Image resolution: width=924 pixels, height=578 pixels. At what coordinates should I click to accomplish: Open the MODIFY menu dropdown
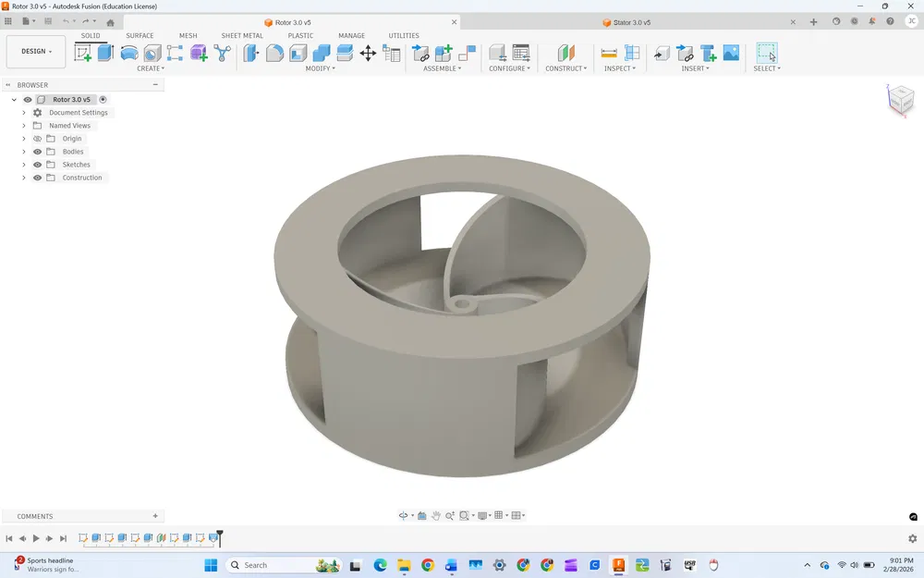[x=320, y=68]
